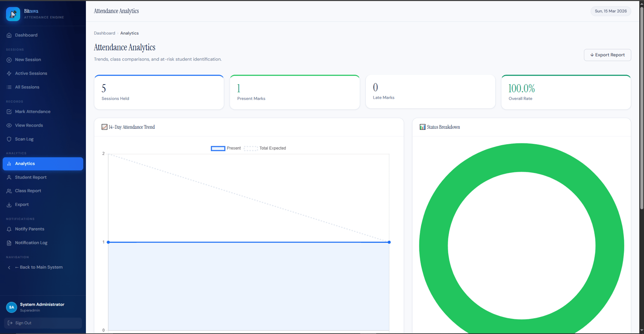Select the Analytics sidebar item
644x334 pixels.
coord(43,164)
